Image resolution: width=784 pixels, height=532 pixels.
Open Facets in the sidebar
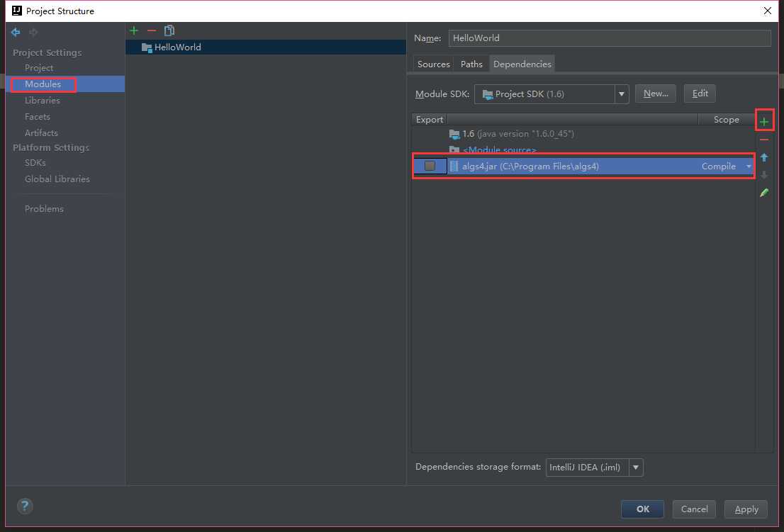coord(38,116)
